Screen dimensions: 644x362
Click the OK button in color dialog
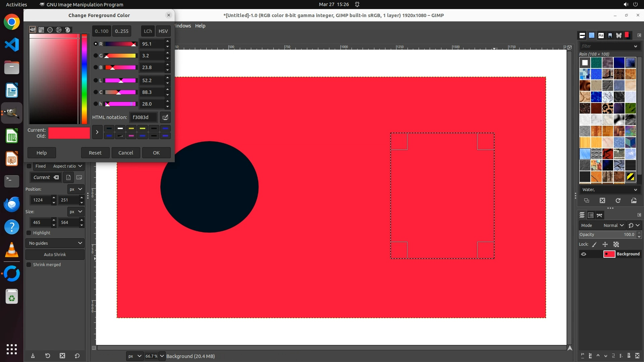click(x=156, y=153)
